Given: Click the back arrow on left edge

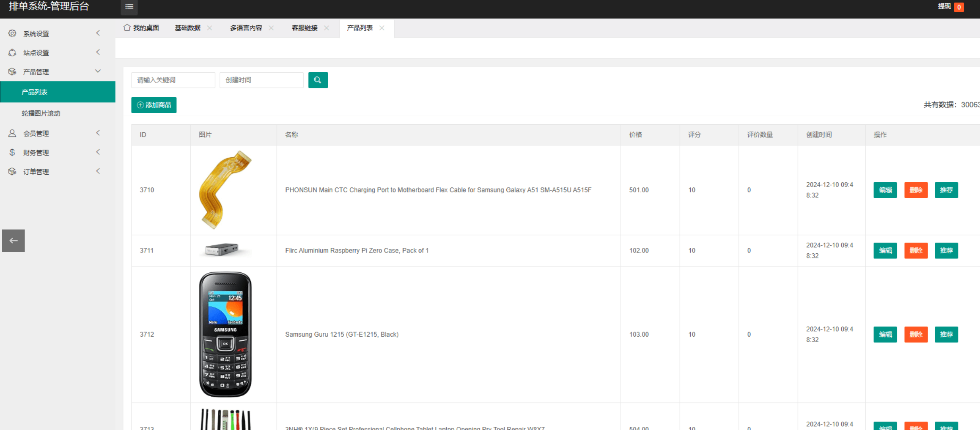Looking at the screenshot, I should (x=13, y=241).
